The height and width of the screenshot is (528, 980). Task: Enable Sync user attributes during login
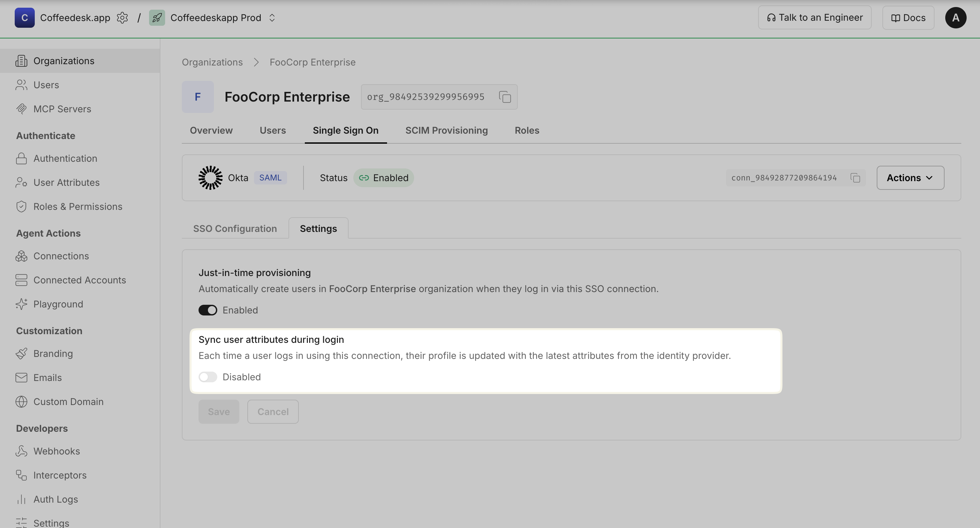[x=208, y=377]
